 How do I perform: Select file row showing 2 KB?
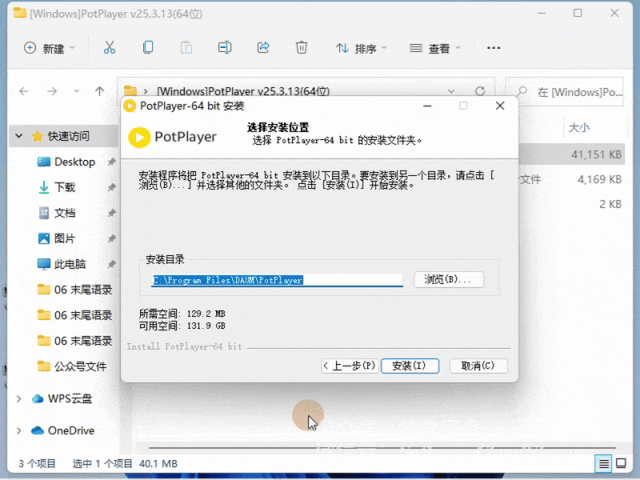[571, 204]
